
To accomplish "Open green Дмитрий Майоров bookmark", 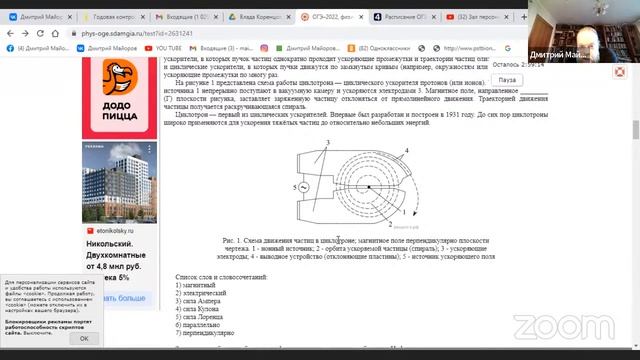I will tap(308, 48).
